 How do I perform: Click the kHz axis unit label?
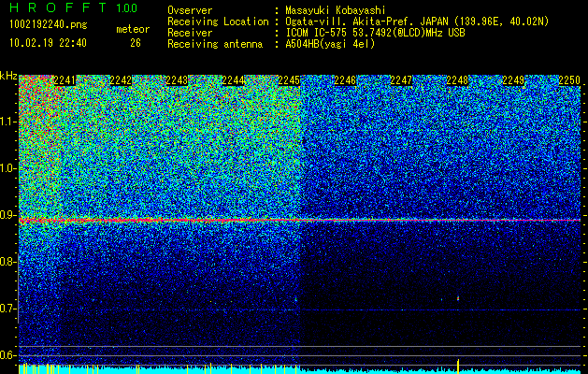[8, 76]
